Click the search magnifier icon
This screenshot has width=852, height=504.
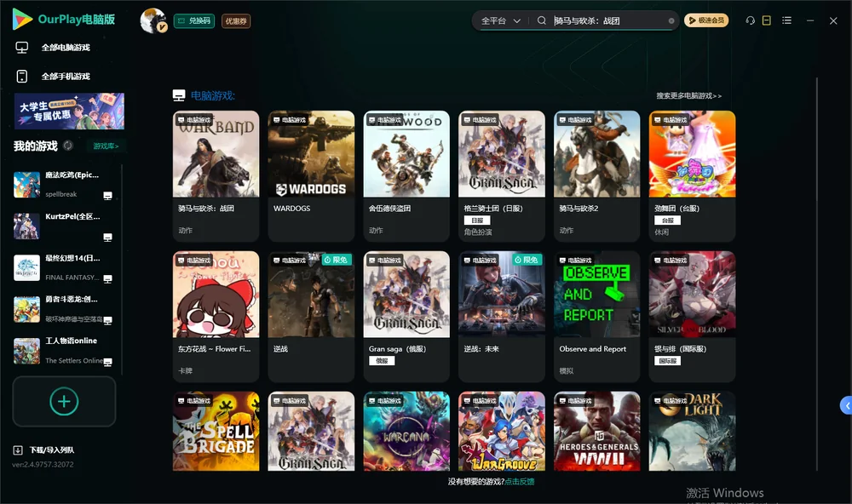tap(542, 20)
